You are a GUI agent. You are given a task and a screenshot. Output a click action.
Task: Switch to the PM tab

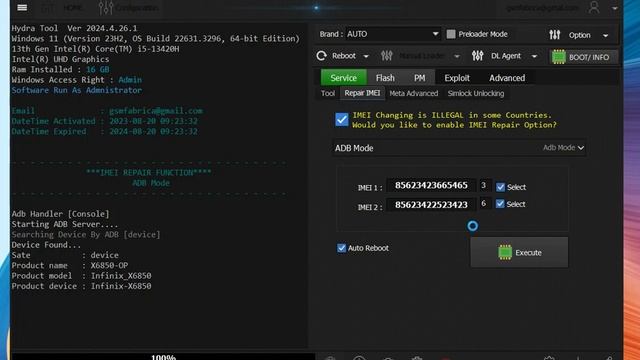click(419, 78)
